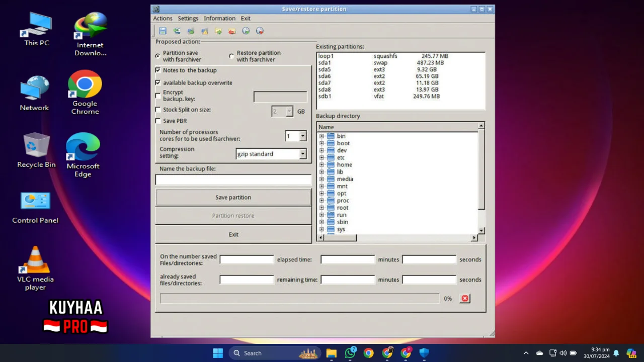This screenshot has width=644, height=362.
Task: Click the backup directory vertical scroll down arrow
Action: coord(481,230)
